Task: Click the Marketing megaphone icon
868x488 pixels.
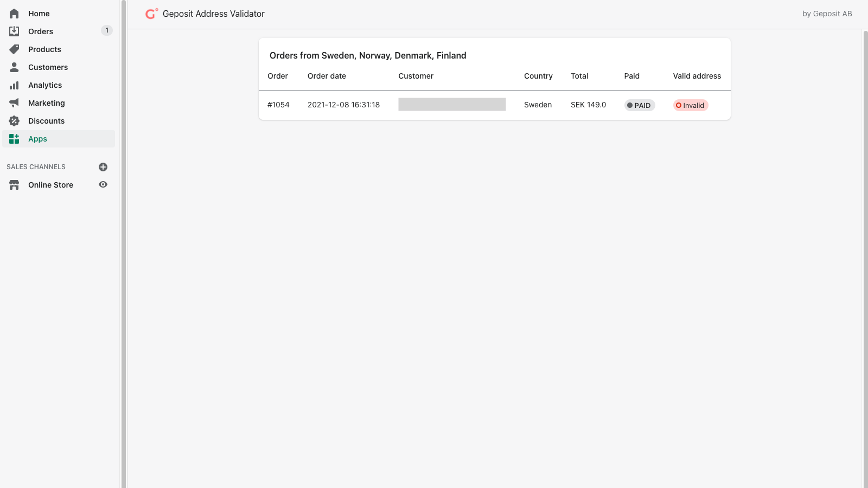Action: [x=14, y=103]
